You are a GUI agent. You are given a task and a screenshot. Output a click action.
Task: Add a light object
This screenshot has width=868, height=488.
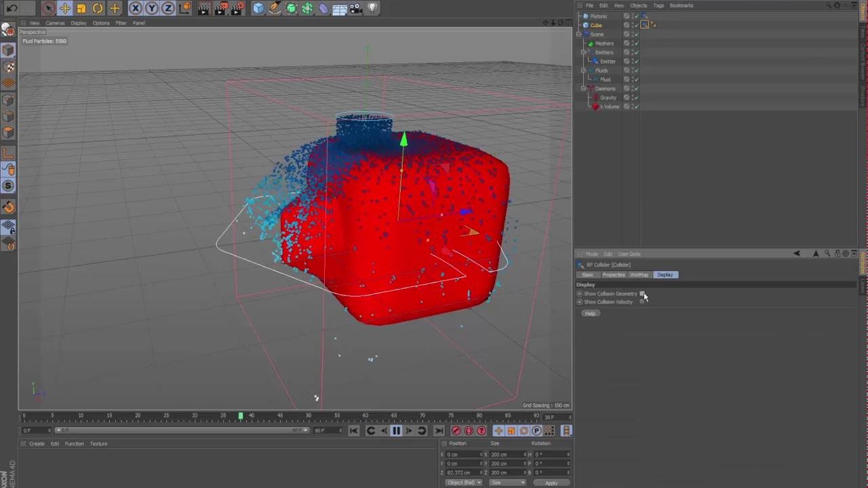click(x=372, y=8)
